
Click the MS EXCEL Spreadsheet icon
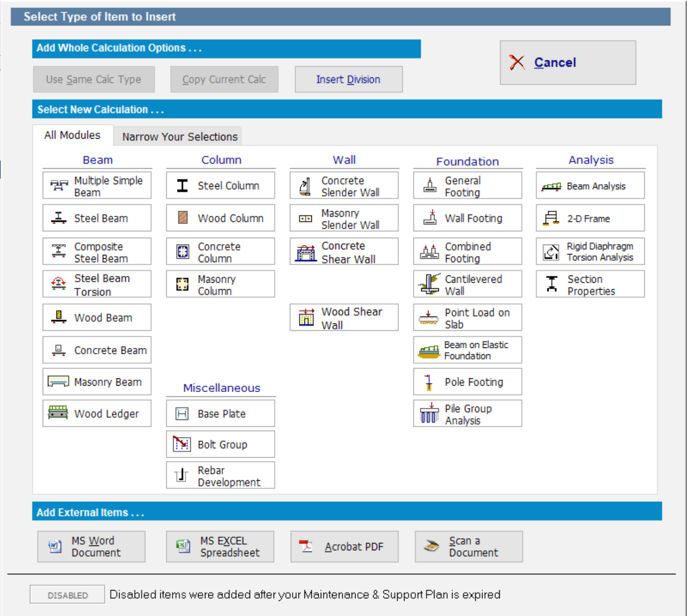tap(183, 546)
